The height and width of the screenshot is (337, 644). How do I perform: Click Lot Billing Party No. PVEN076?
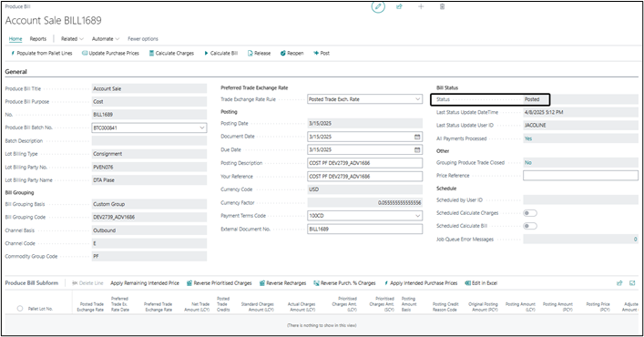click(103, 167)
